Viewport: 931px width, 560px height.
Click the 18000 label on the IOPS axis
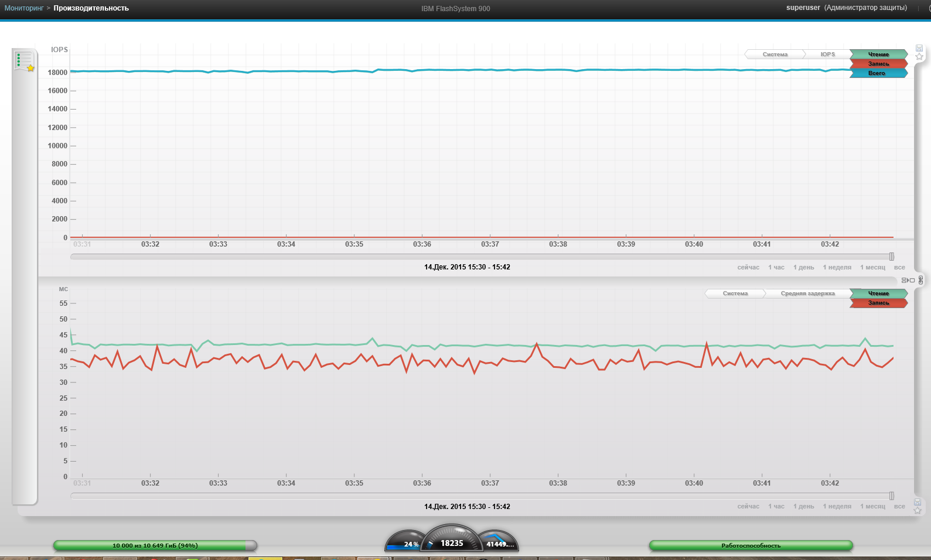pyautogui.click(x=57, y=73)
